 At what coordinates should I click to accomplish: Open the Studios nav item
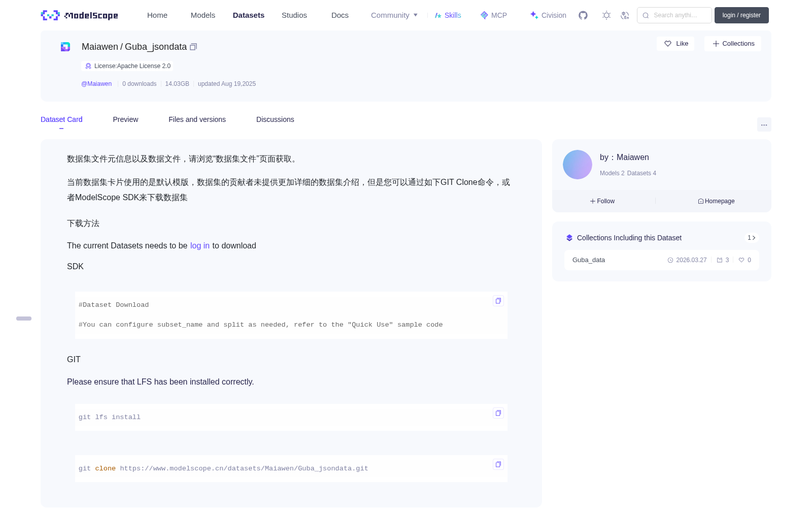tap(294, 15)
